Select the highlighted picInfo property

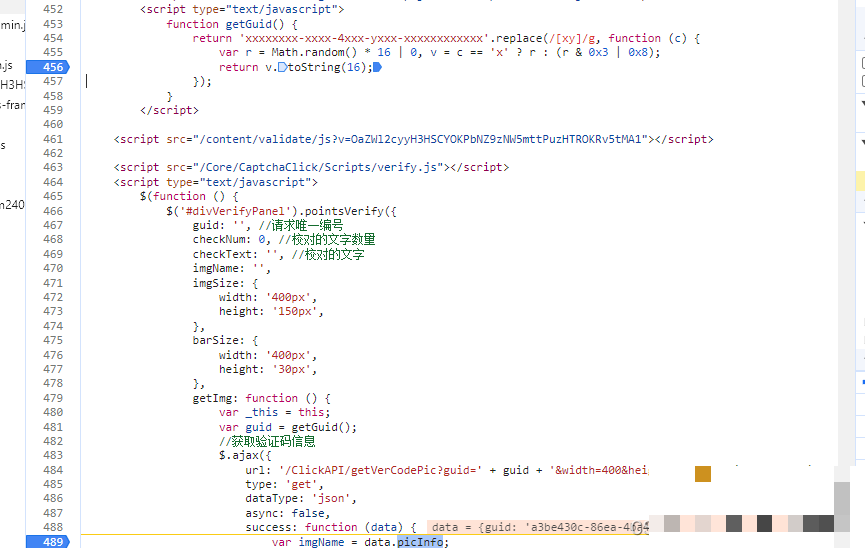[419, 542]
